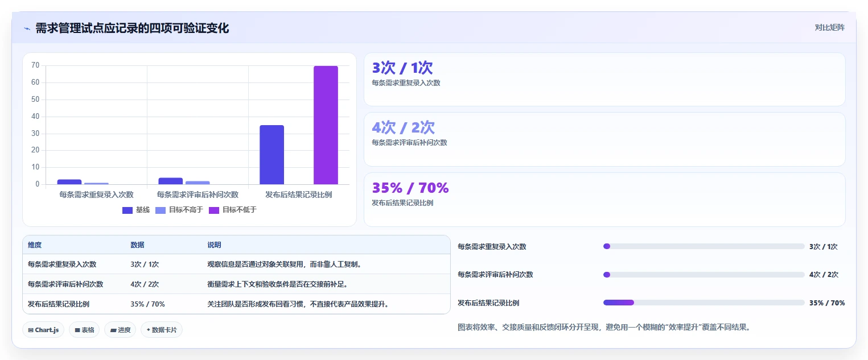Click the 每条需求重复录入次数 label on the chart x-axis
Viewport: 868px width, 360px height.
[96, 195]
